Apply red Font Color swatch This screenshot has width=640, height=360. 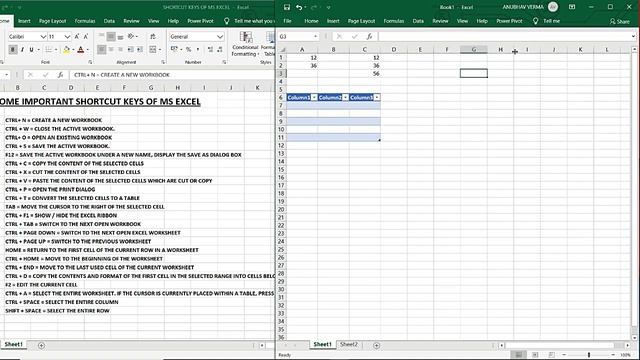(x=80, y=50)
